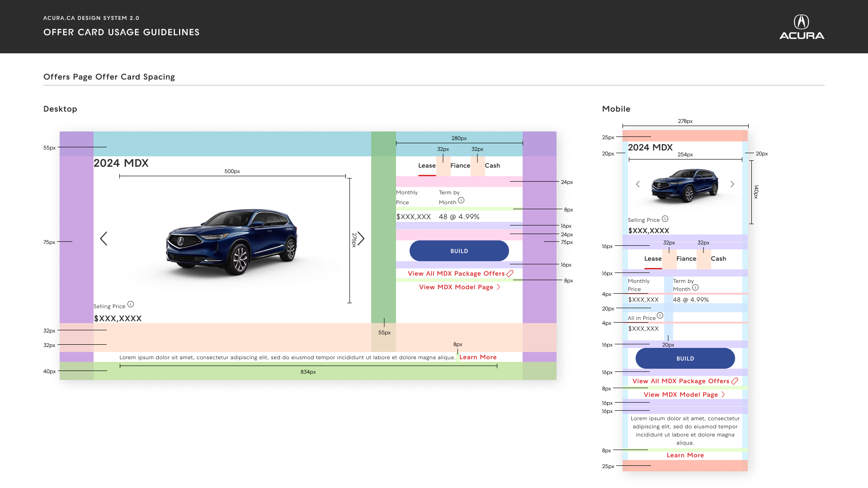Click the desktop carousel previous arrow
Viewport: 868px width, 488px height.
(x=104, y=239)
